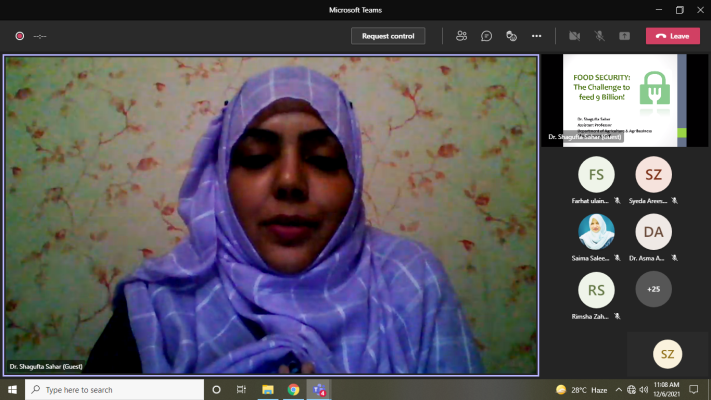Select the RS participant avatar
The height and width of the screenshot is (400, 711).
coord(597,289)
